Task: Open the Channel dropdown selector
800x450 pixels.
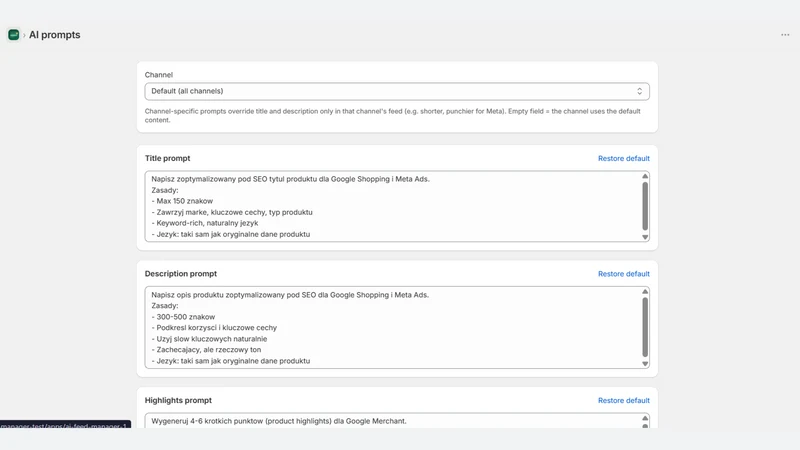Action: [x=397, y=91]
